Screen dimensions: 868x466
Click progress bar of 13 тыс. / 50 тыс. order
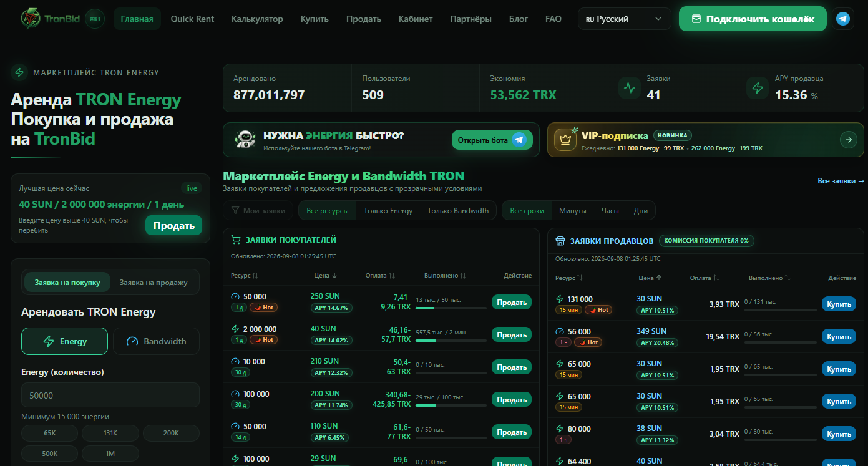pos(451,308)
